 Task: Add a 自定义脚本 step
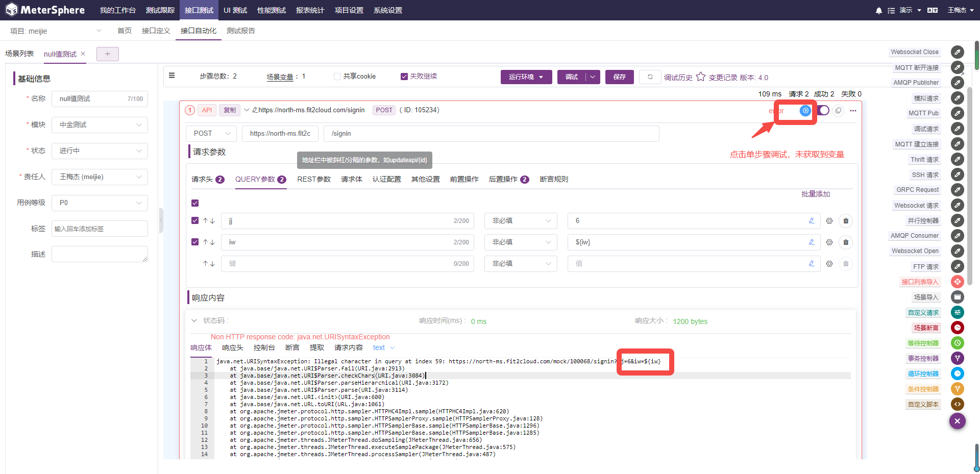(923, 404)
